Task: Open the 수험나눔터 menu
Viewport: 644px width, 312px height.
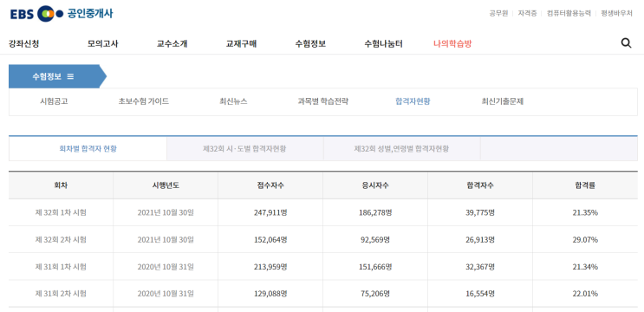Action: tap(384, 43)
